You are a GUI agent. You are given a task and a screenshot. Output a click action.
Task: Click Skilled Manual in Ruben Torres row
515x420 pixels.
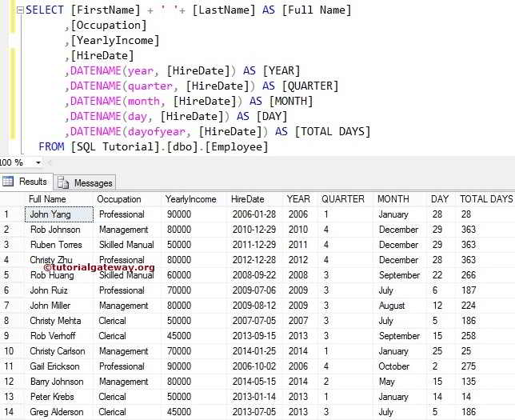(126, 245)
